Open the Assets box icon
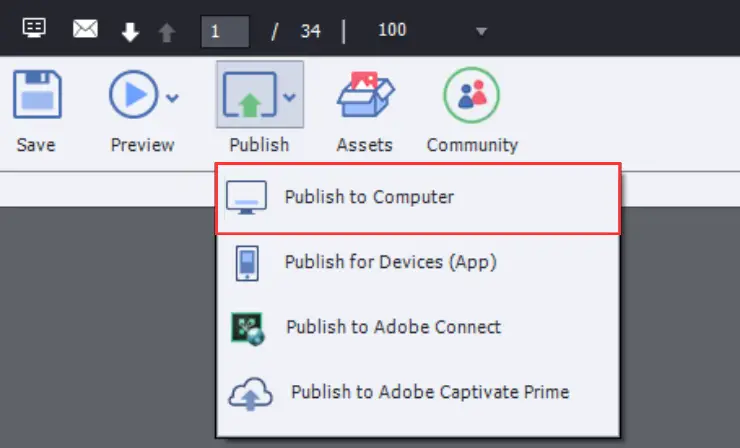Image resolution: width=740 pixels, height=448 pixels. pos(366,94)
